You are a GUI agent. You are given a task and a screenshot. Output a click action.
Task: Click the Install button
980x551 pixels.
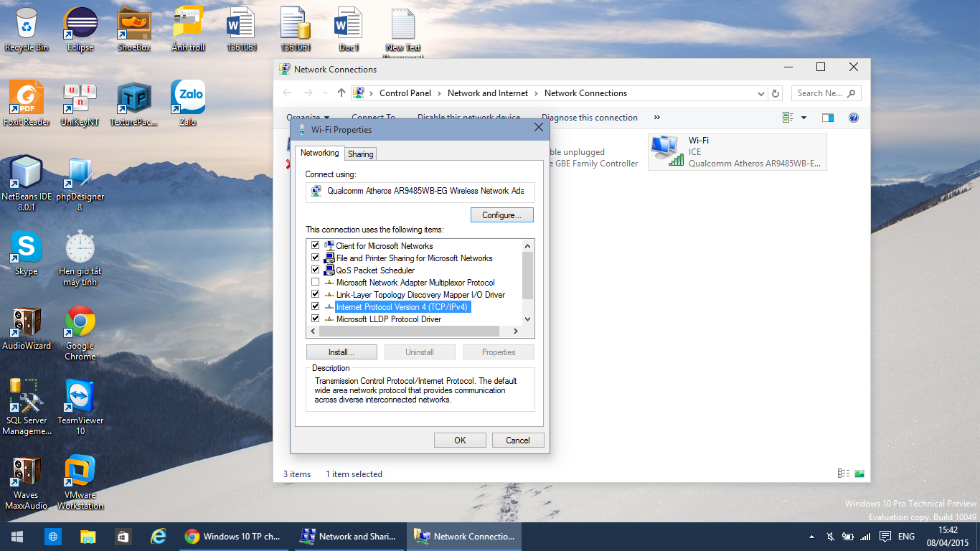tap(341, 352)
